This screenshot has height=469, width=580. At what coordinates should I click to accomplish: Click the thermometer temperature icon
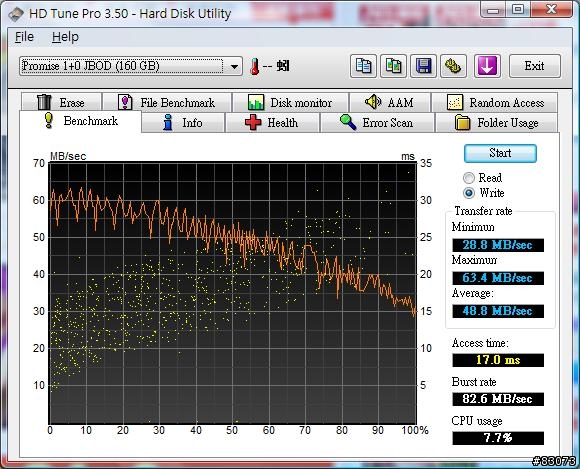pyautogui.click(x=254, y=67)
